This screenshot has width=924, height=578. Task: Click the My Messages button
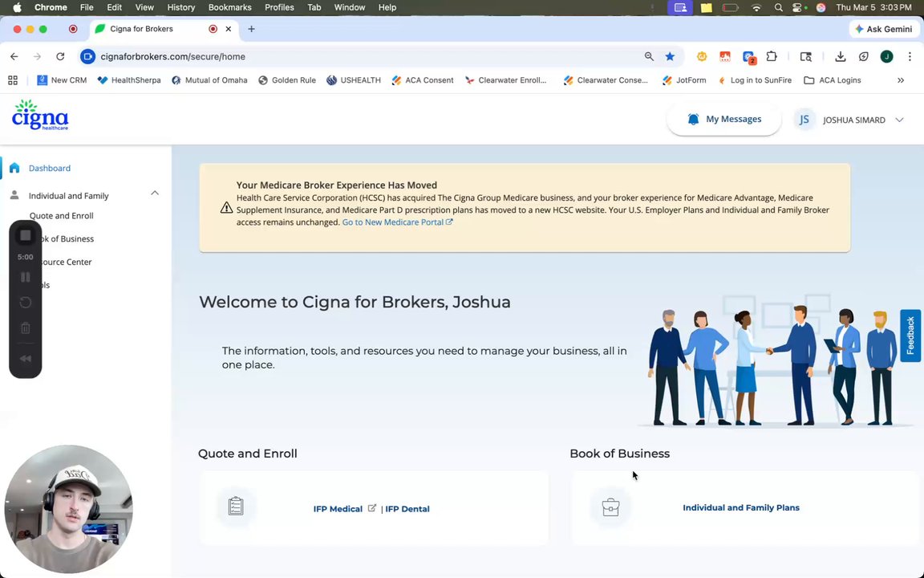[x=723, y=119]
